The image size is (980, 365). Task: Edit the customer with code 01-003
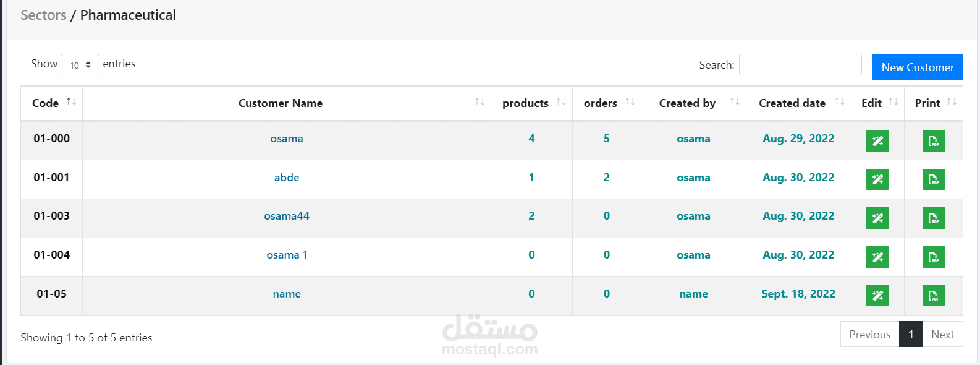click(877, 218)
